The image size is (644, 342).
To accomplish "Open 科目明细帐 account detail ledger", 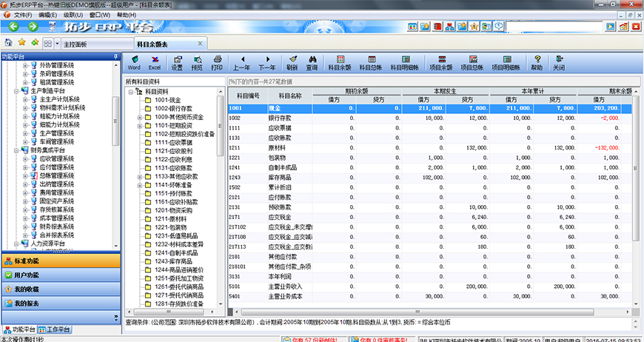I will tap(404, 62).
